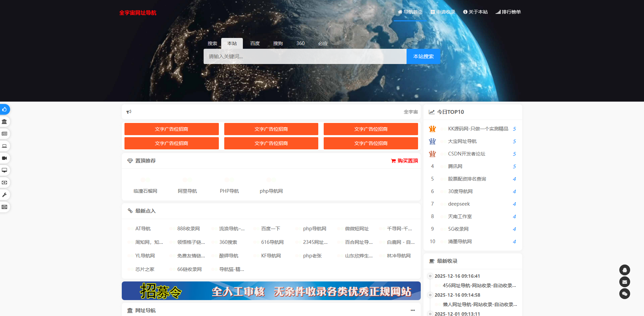
Task: Expand the ellipsis menu on 网址导航 panel
Action: click(x=412, y=310)
